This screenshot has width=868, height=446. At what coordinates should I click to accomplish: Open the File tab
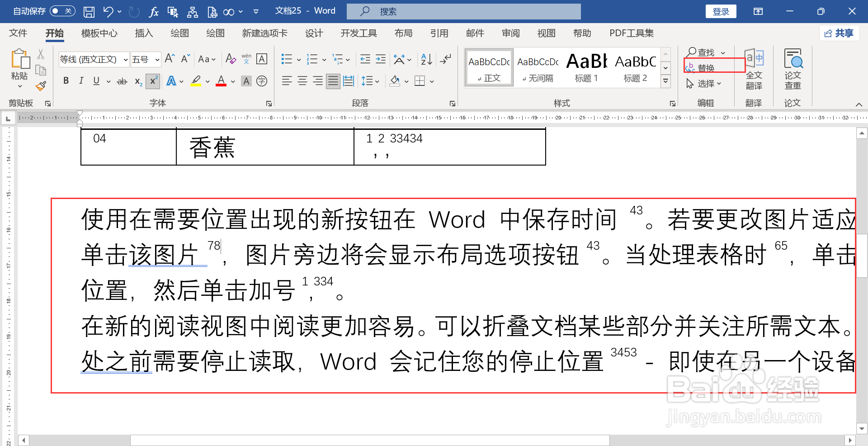tap(18, 33)
